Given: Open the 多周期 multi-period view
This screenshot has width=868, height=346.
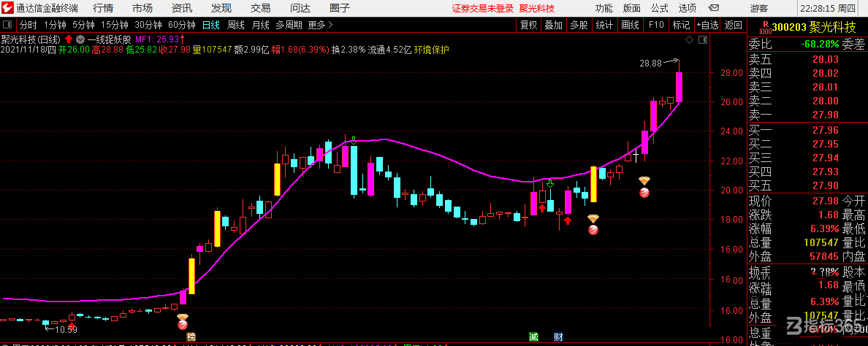Looking at the screenshot, I should [289, 25].
